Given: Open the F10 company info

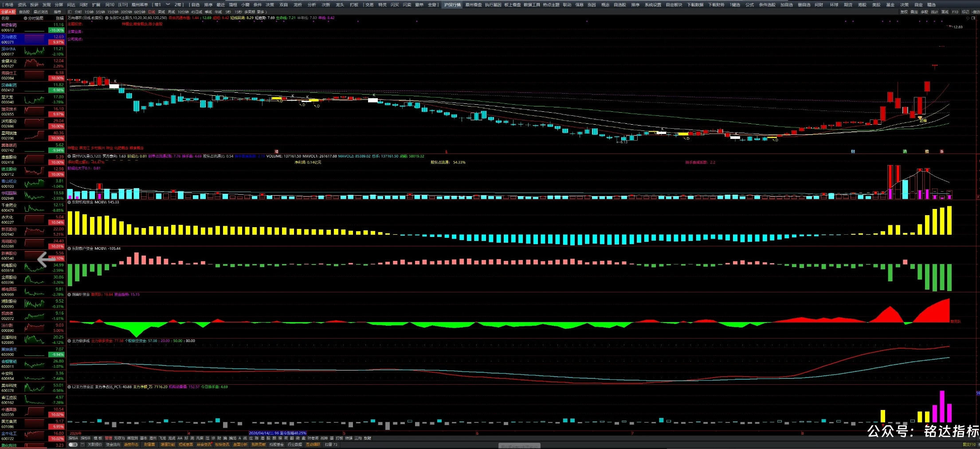Looking at the screenshot, I should [x=955, y=12].
